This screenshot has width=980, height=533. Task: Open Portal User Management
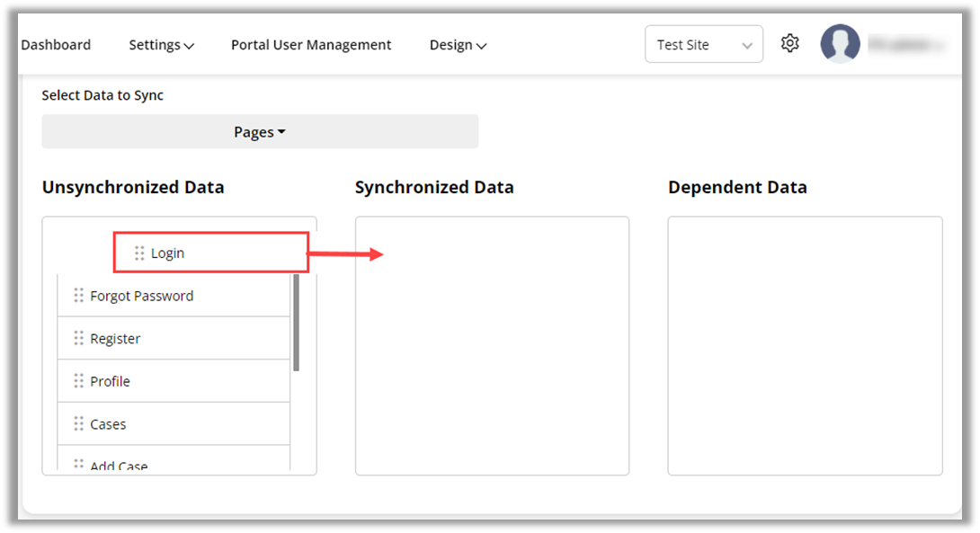click(311, 45)
